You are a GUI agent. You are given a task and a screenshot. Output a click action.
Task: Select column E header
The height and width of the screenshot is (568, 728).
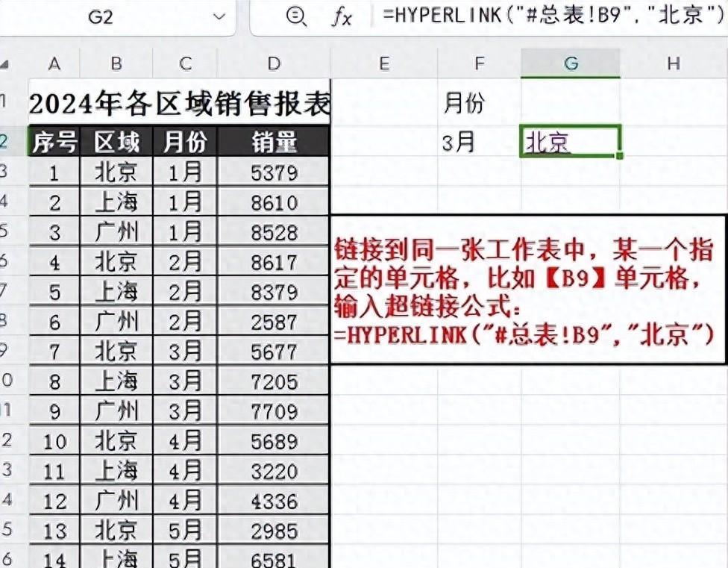pos(384,63)
